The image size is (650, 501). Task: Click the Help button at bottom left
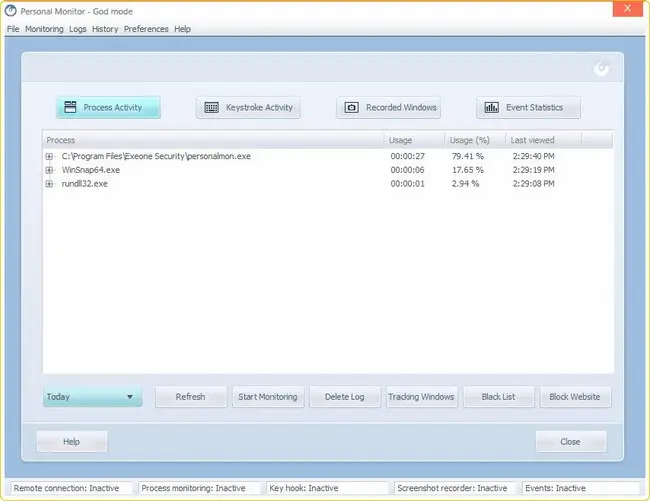pos(72,442)
